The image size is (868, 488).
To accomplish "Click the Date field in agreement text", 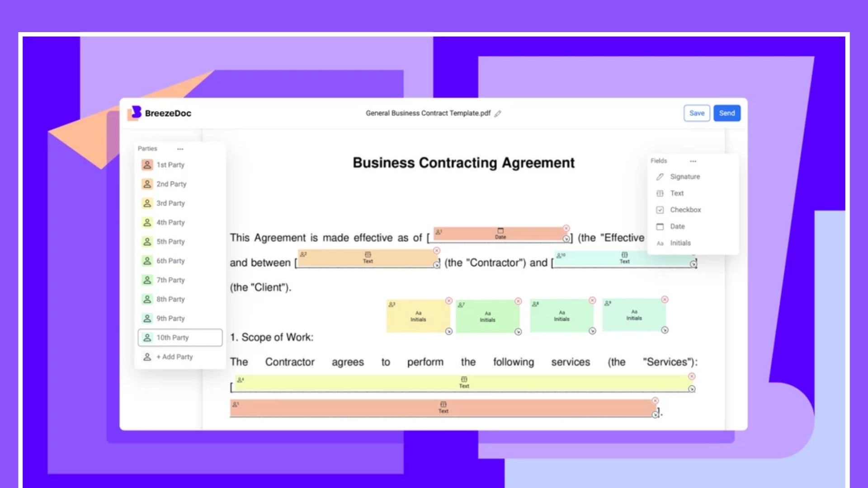I will [500, 235].
